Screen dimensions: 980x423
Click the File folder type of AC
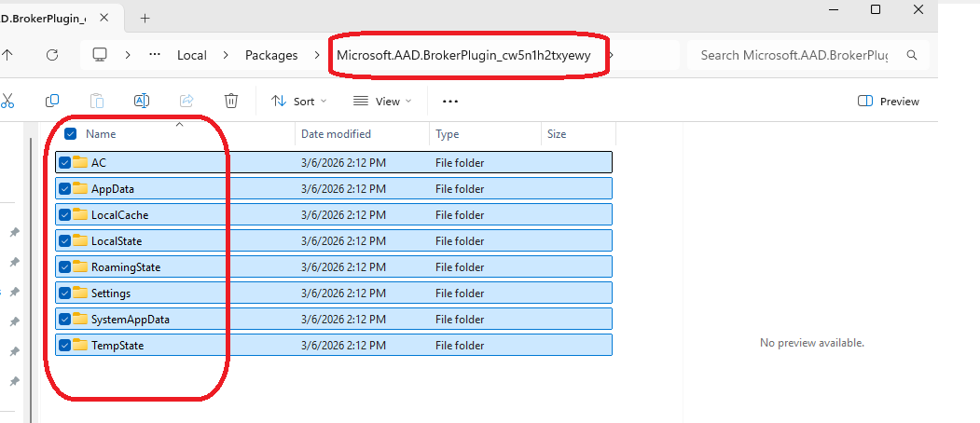(460, 163)
